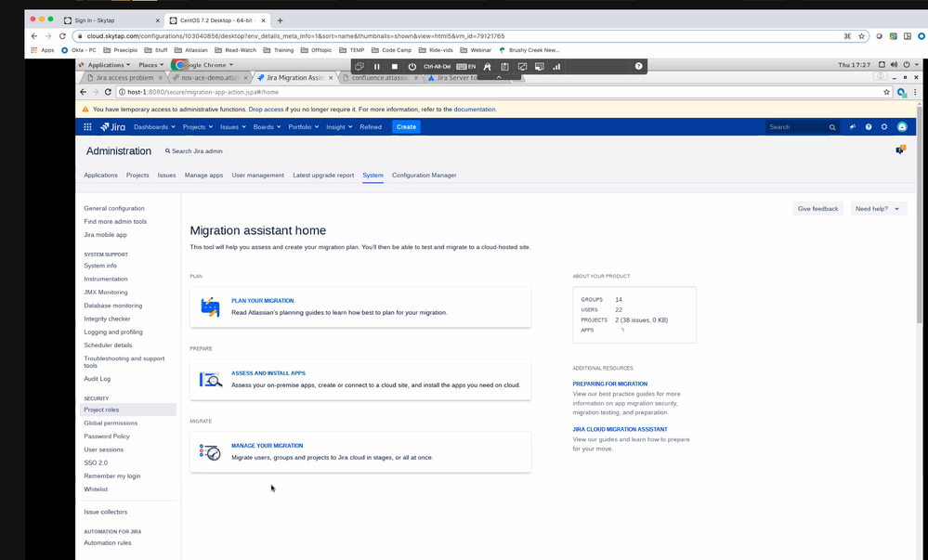Open the CentOS power menu icon
This screenshot has height=560, width=928.
906,64
